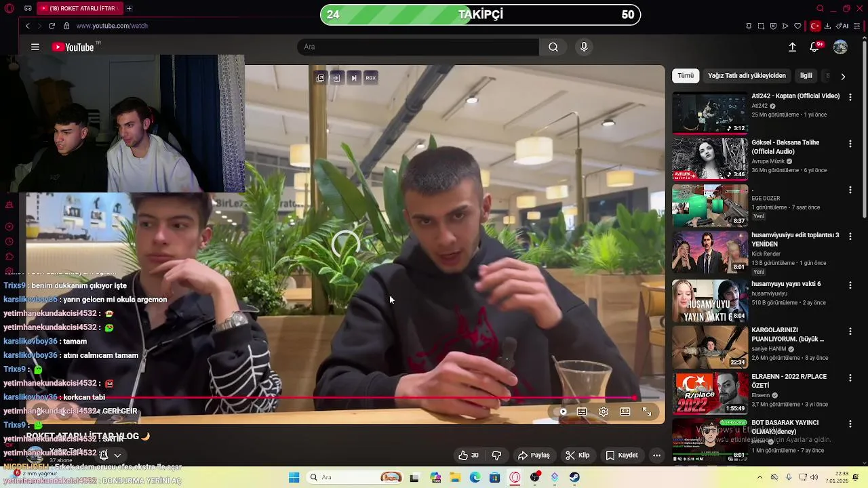
Task: Open the YouTube account avatar menu
Action: (x=840, y=47)
